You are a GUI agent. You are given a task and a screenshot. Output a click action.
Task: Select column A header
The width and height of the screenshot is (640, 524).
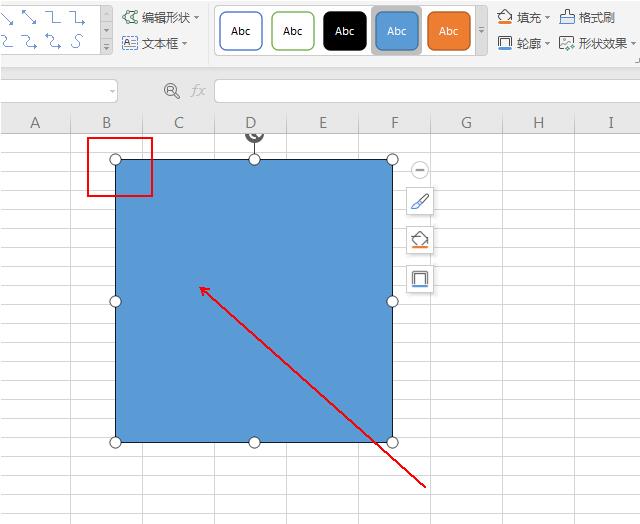pyautogui.click(x=35, y=122)
